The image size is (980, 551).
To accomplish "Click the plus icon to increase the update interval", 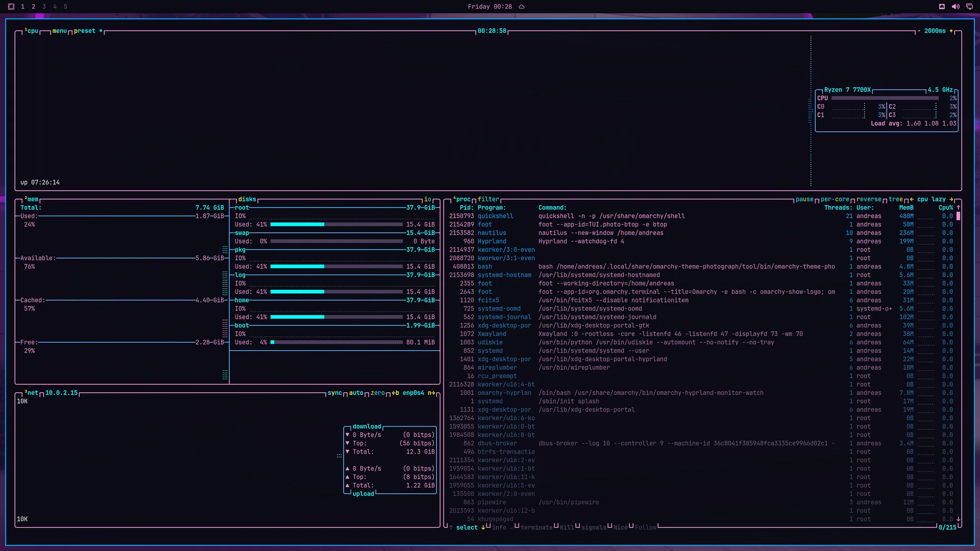I will [951, 31].
